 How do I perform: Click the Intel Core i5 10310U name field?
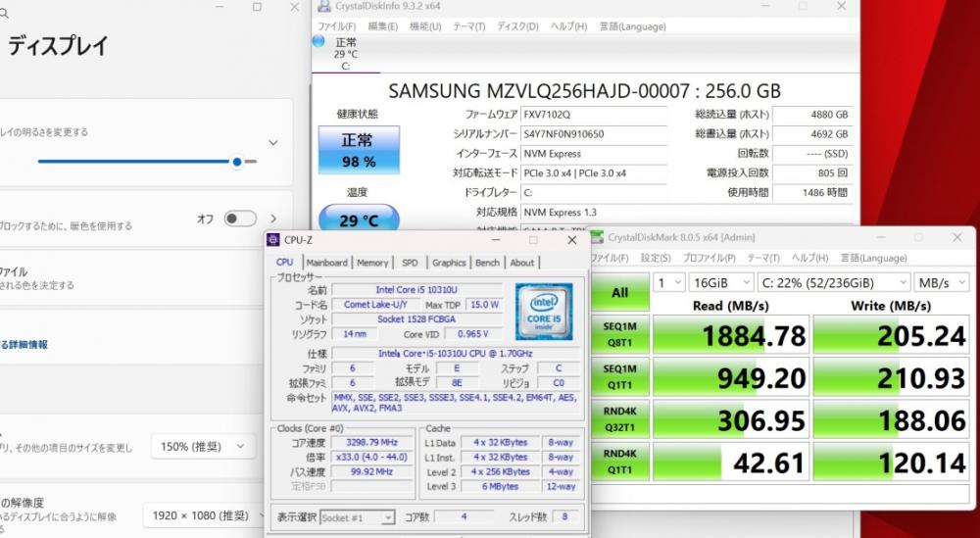pyautogui.click(x=416, y=289)
